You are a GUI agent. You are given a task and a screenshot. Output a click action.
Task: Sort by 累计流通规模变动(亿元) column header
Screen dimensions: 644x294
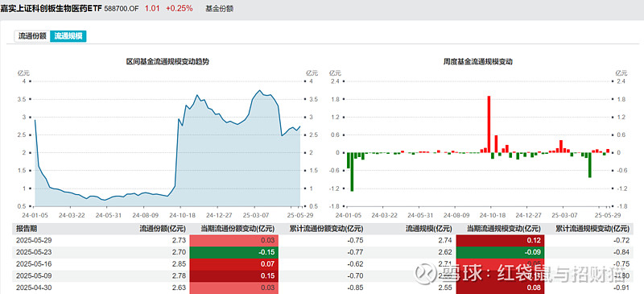point(592,229)
